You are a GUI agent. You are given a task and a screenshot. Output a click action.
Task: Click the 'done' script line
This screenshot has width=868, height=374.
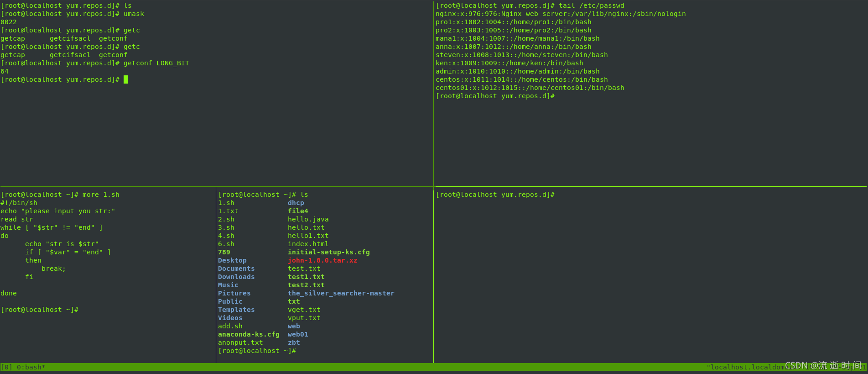[9, 293]
